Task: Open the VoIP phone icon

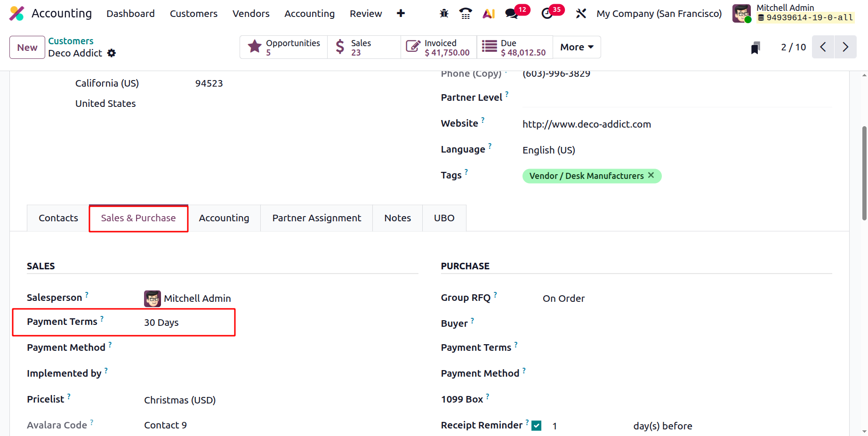Action: 466,14
